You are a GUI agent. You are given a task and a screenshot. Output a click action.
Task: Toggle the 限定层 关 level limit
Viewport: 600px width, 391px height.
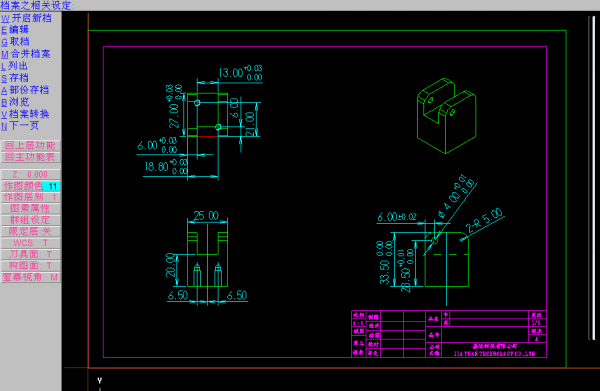pyautogui.click(x=31, y=231)
